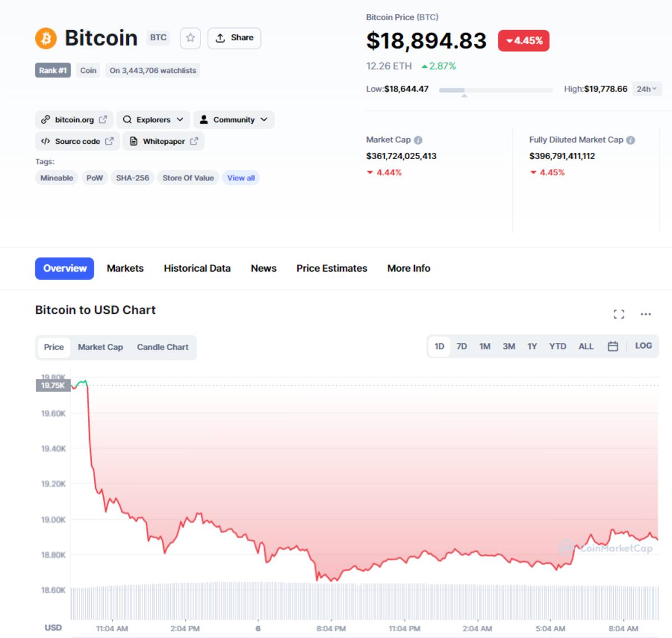Image resolution: width=672 pixels, height=638 pixels.
Task: Click the Share button
Action: 234,38
